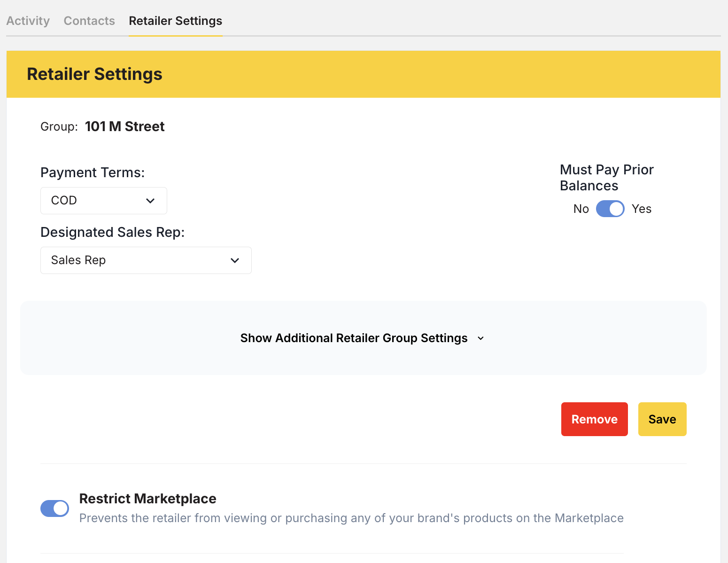
Task: Click the yellow Save button
Action: (662, 419)
